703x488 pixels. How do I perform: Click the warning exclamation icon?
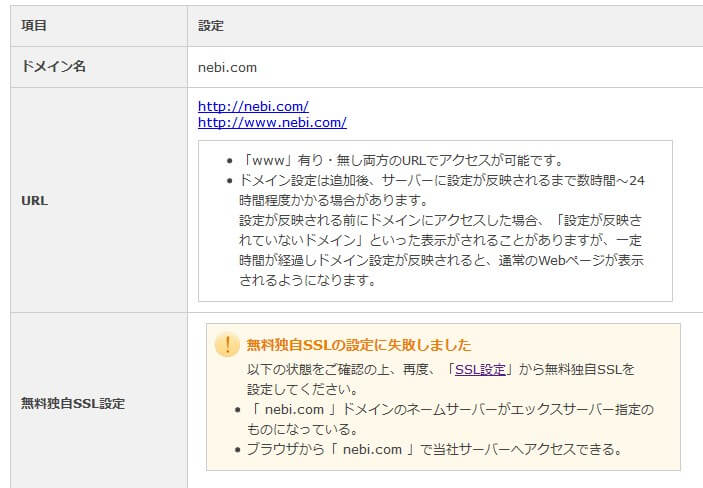coord(227,345)
